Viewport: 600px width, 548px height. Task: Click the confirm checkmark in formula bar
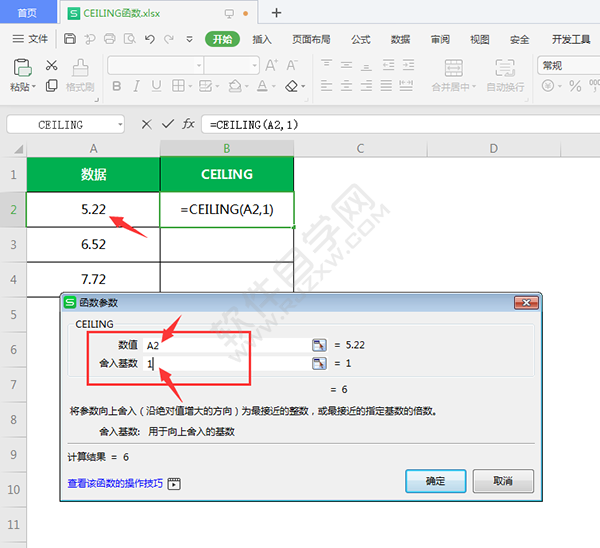point(168,124)
